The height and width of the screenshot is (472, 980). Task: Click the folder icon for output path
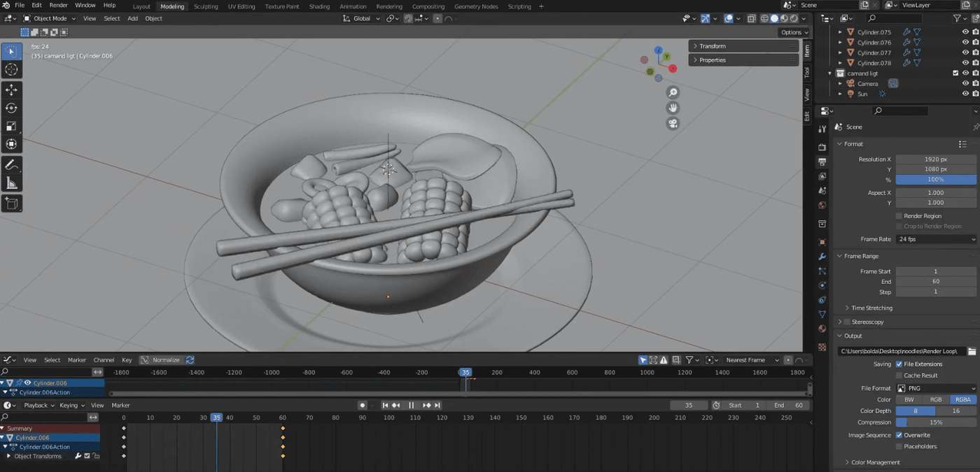(x=972, y=351)
